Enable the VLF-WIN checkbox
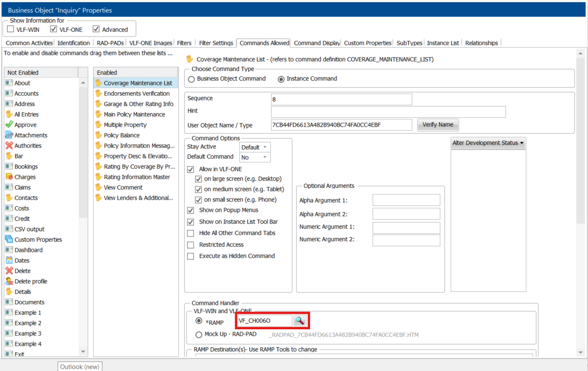Viewport: 588px width, 371px height. (x=11, y=29)
